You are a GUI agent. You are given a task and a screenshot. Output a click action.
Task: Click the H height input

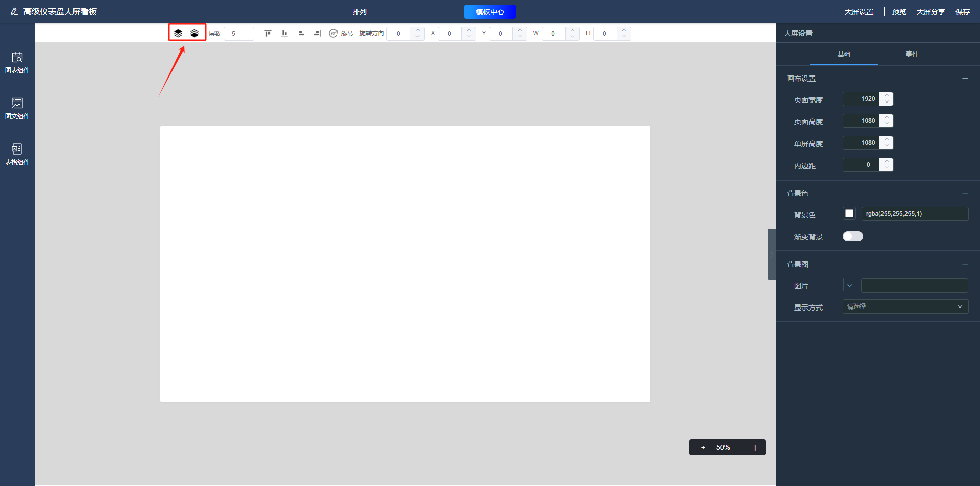click(x=605, y=34)
